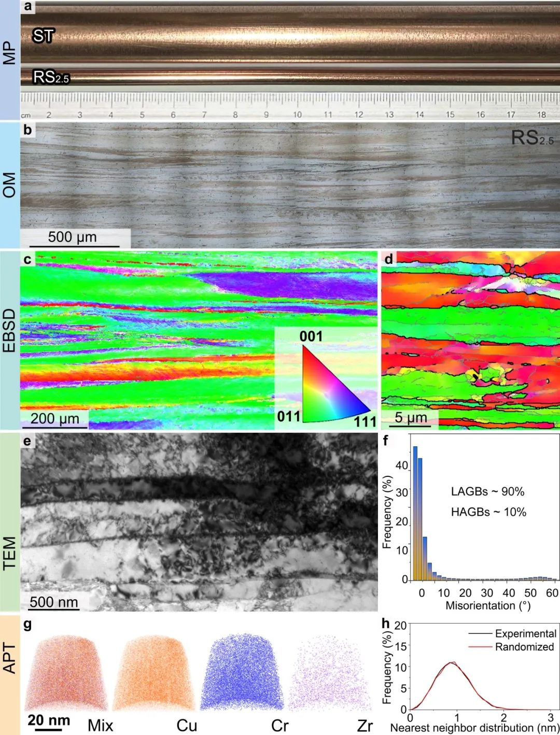Select the 200 µm scale bar

coord(54,419)
